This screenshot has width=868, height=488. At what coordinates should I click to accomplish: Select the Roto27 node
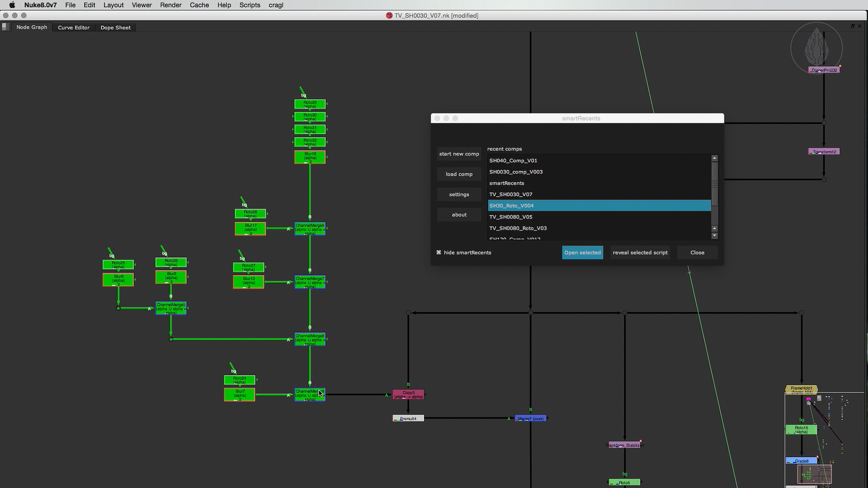[x=249, y=267]
